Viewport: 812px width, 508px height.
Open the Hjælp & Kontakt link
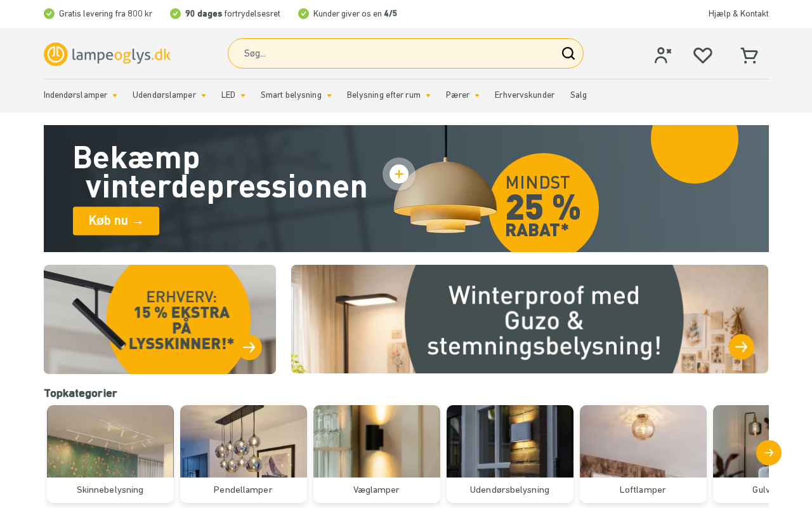point(738,14)
